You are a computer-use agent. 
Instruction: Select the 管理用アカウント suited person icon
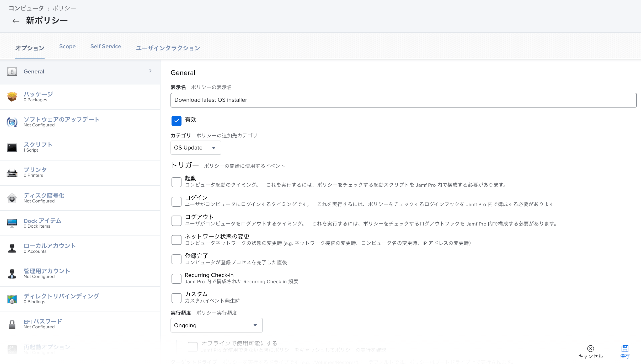12,274
